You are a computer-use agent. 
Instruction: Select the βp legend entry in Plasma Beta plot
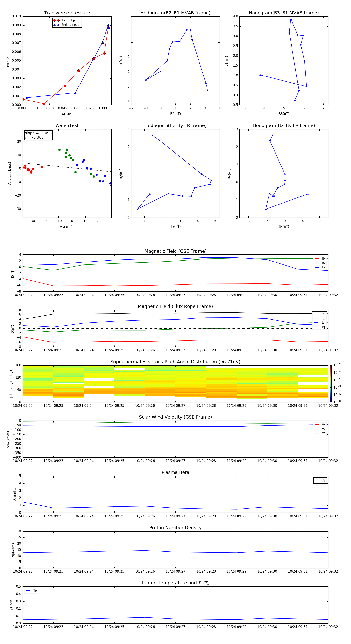[320, 480]
